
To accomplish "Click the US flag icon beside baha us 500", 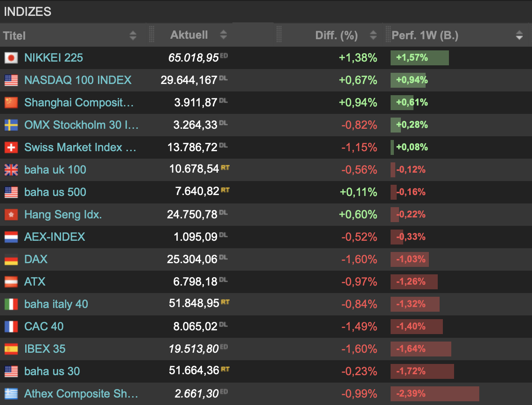I will pos(11,192).
